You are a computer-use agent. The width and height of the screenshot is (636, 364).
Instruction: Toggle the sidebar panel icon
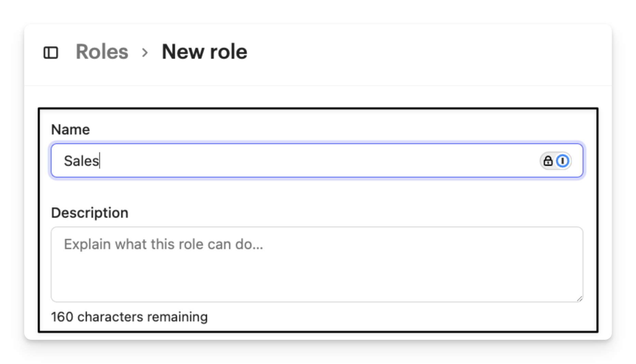click(x=51, y=53)
